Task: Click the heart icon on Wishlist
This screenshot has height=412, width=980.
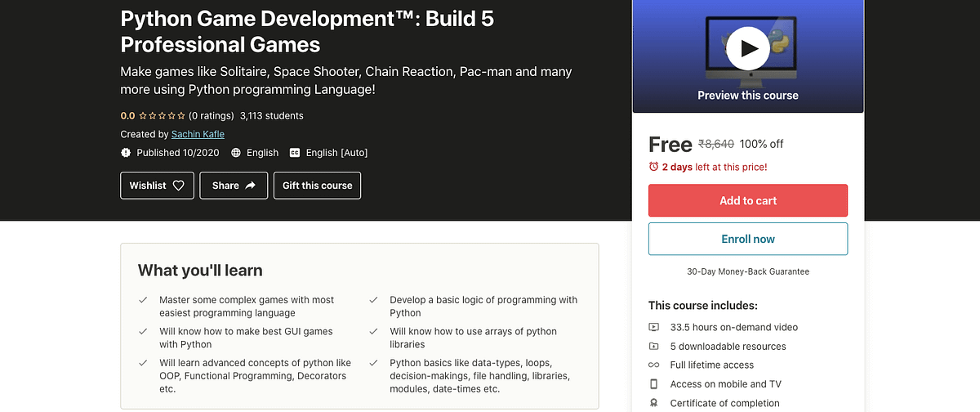Action: pos(178,186)
